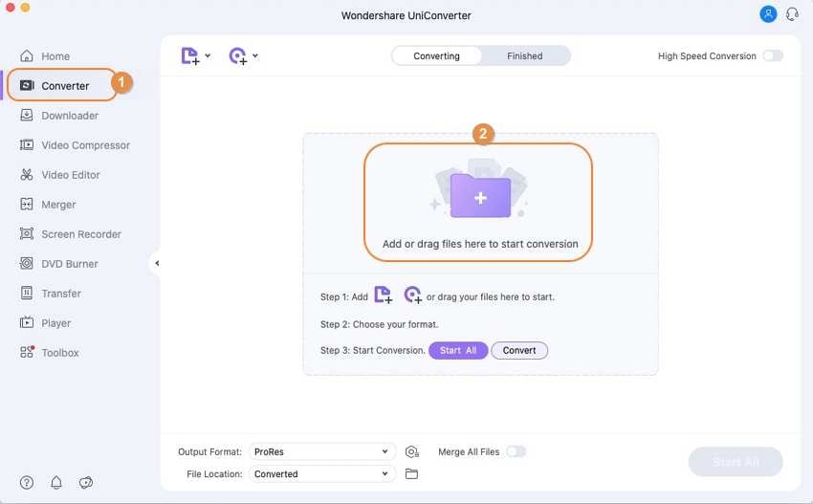This screenshot has height=504, width=813.
Task: Open the help question mark icon
Action: click(27, 483)
